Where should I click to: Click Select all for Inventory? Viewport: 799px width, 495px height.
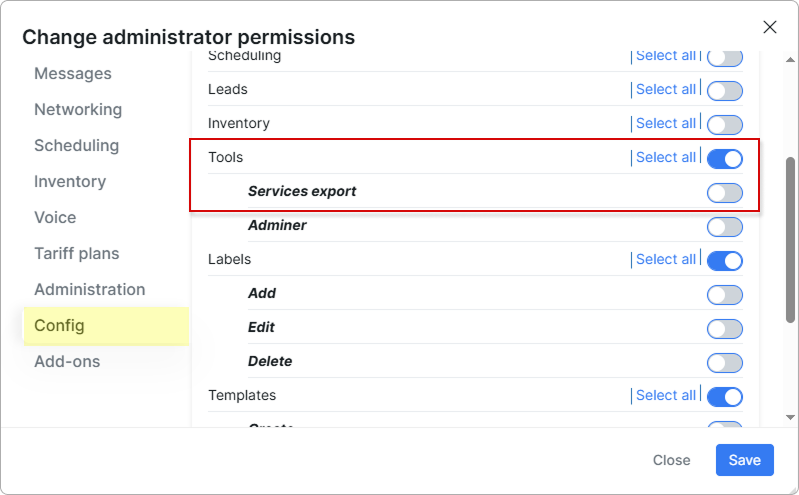pos(665,123)
